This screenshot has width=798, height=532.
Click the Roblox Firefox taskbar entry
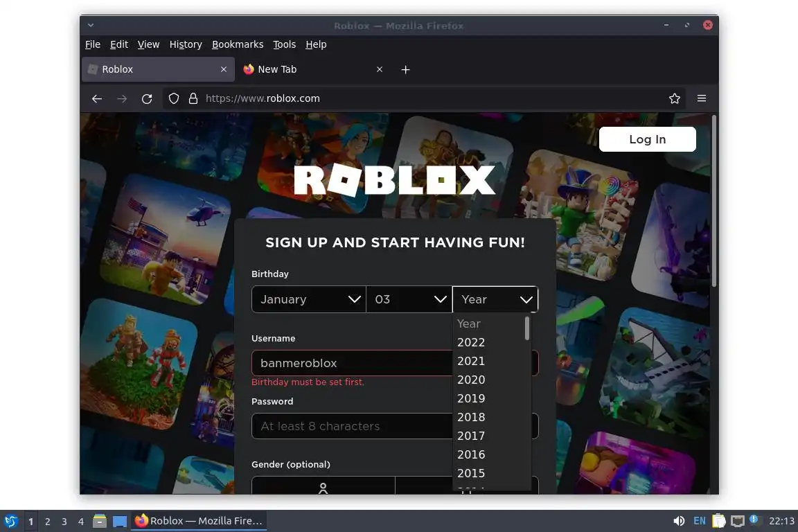coord(199,521)
